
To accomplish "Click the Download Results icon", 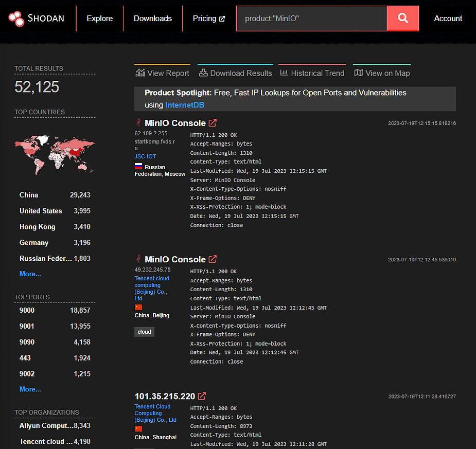I will pyautogui.click(x=203, y=73).
